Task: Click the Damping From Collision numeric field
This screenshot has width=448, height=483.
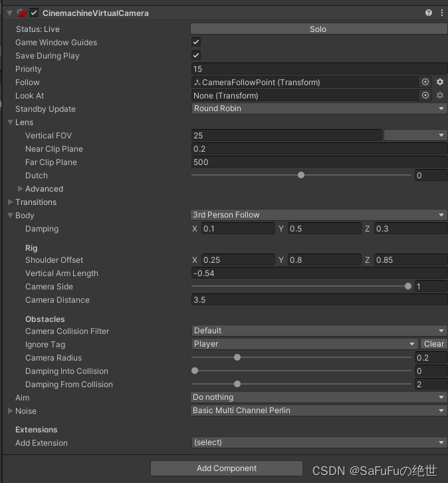Action: click(x=431, y=384)
